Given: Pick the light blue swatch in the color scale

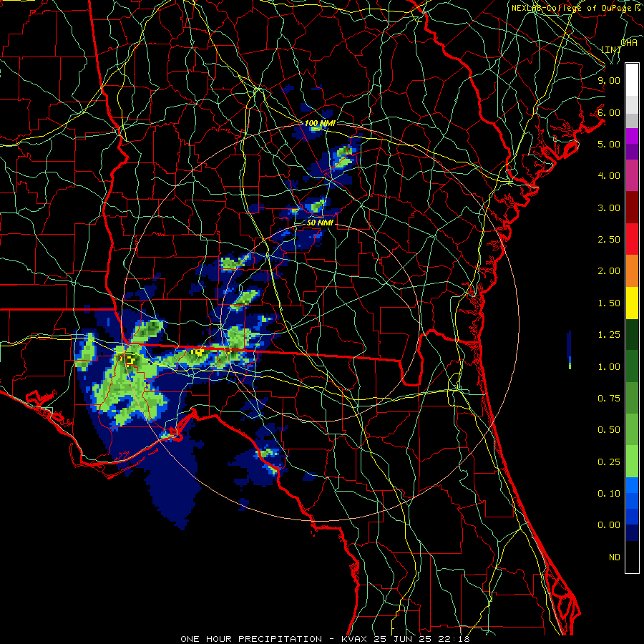Looking at the screenshot, I should pyautogui.click(x=632, y=485).
